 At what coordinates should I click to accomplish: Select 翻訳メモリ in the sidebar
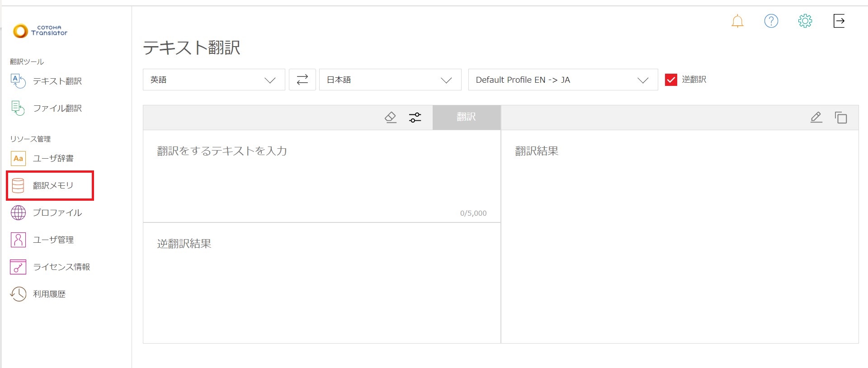52,185
